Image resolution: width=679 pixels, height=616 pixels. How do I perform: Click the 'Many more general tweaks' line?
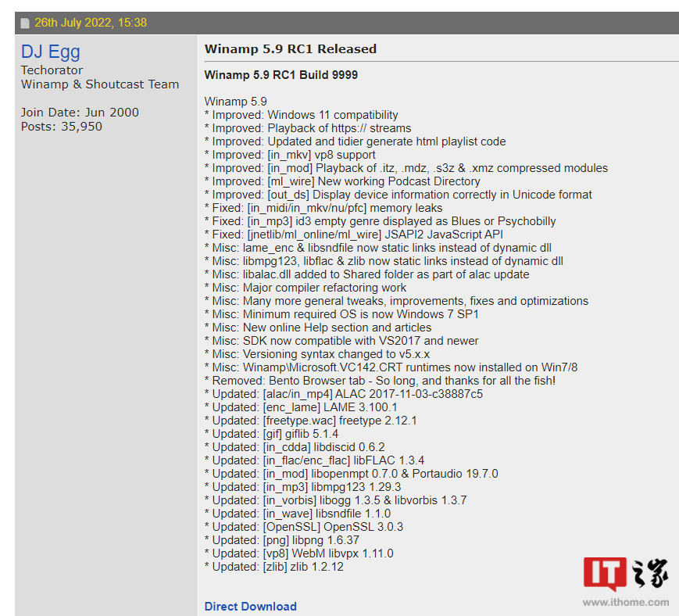[x=396, y=301]
